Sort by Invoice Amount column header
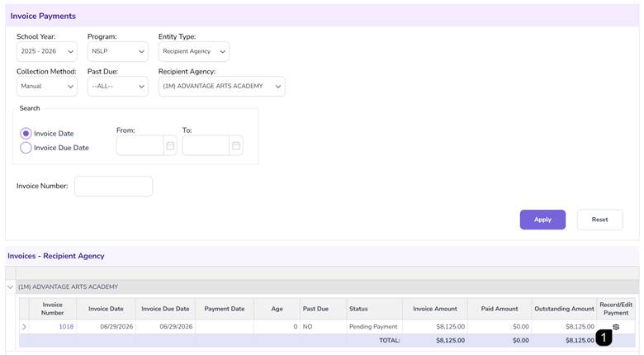The width and height of the screenshot is (644, 355). (435, 309)
